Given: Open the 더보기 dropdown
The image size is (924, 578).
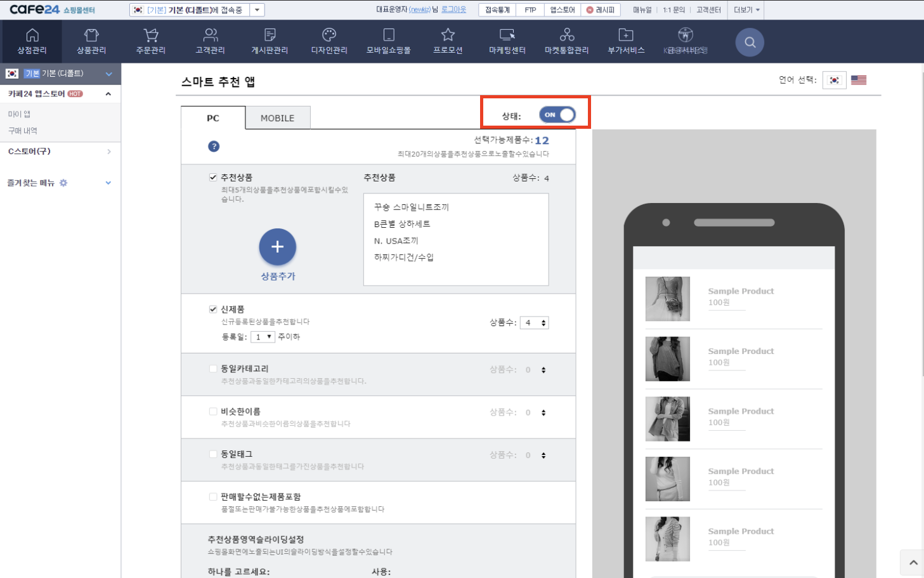Looking at the screenshot, I should pos(746,10).
